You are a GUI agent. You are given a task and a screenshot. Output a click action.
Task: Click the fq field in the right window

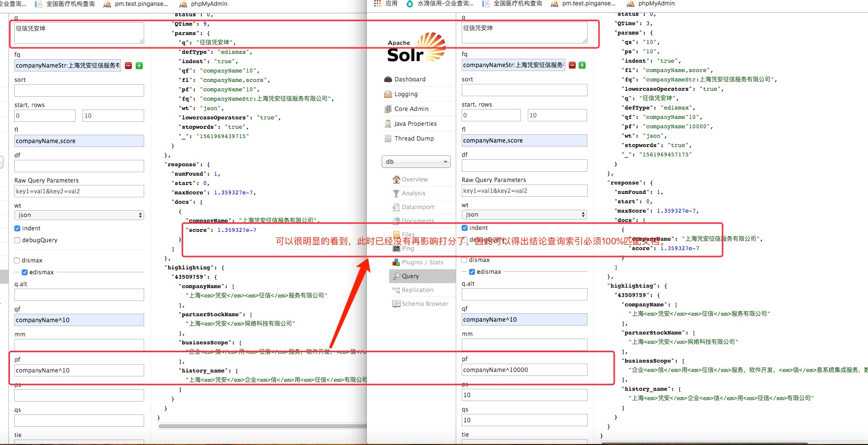513,65
